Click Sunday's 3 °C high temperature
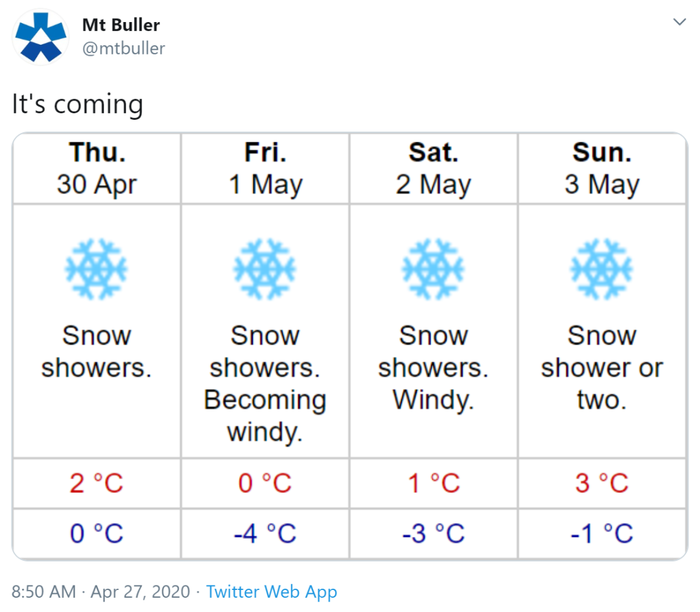 [x=601, y=483]
